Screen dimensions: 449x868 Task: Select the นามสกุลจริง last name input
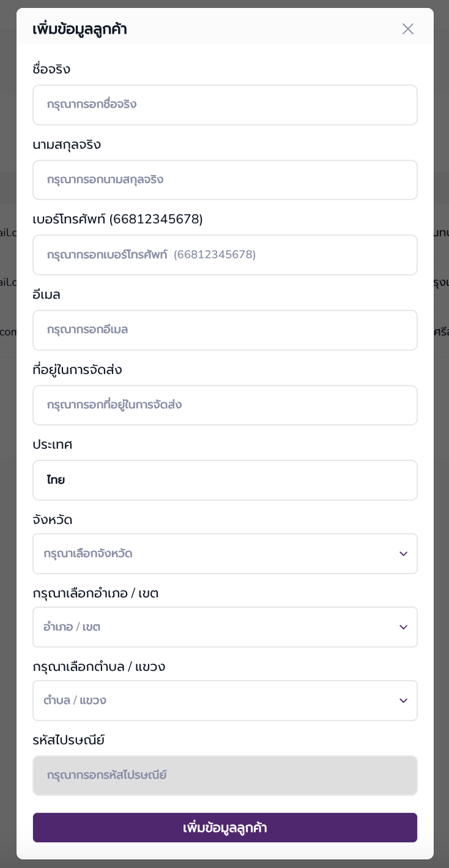[224, 180]
